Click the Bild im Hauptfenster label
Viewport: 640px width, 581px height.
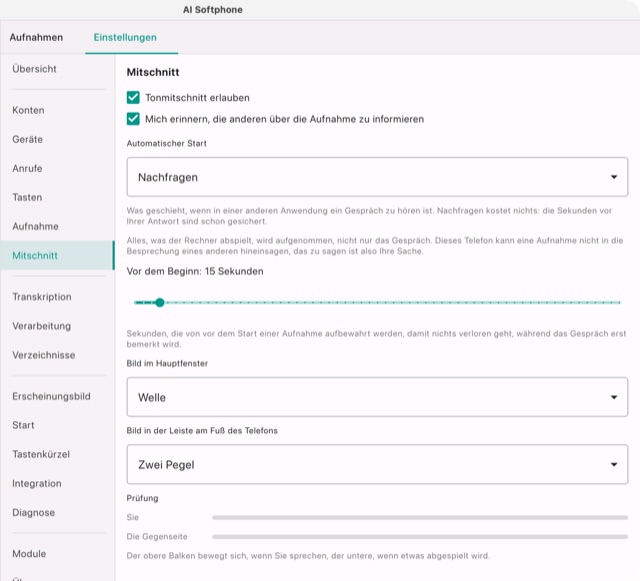(167, 363)
